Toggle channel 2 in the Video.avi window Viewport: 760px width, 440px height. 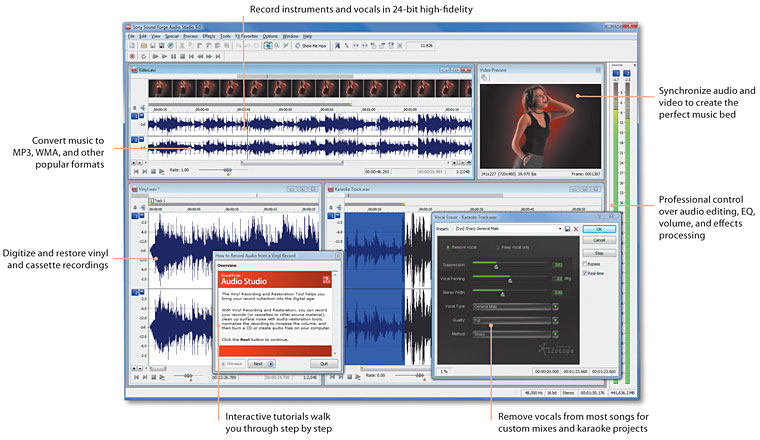[135, 140]
